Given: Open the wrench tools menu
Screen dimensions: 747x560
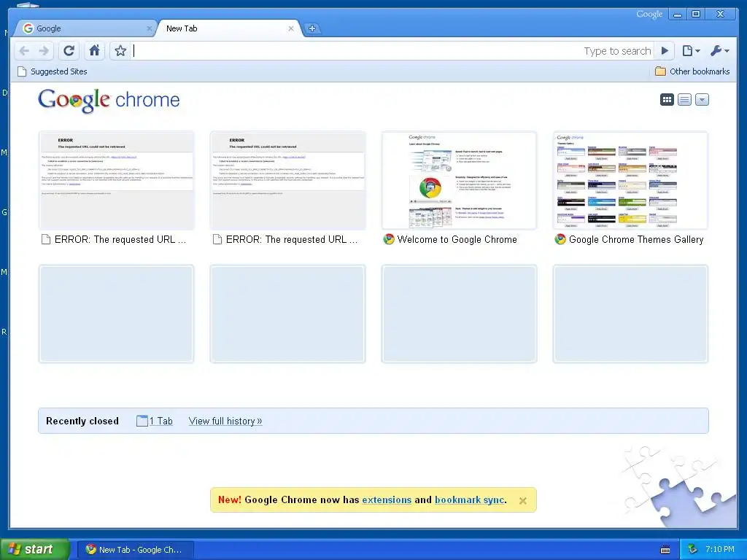Looking at the screenshot, I should tap(719, 50).
